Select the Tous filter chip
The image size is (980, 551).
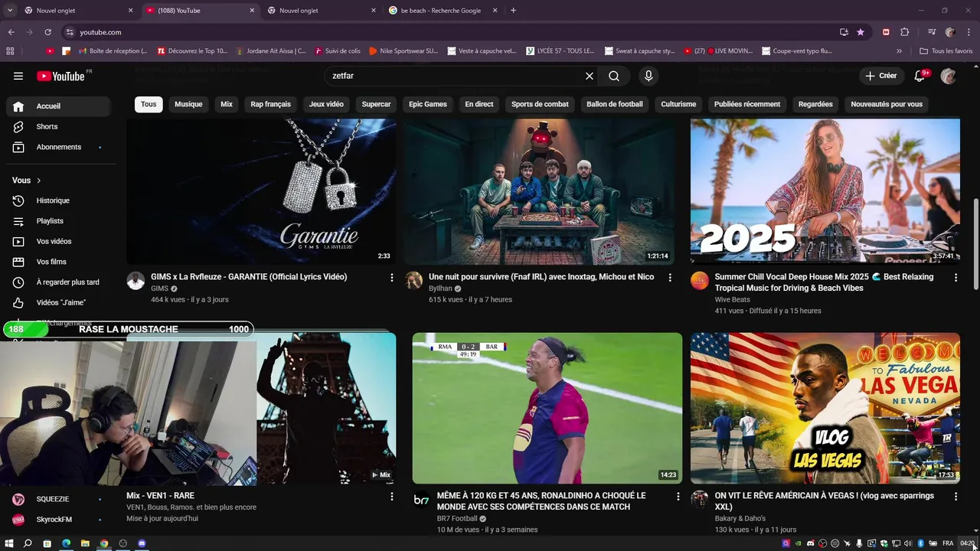(149, 104)
